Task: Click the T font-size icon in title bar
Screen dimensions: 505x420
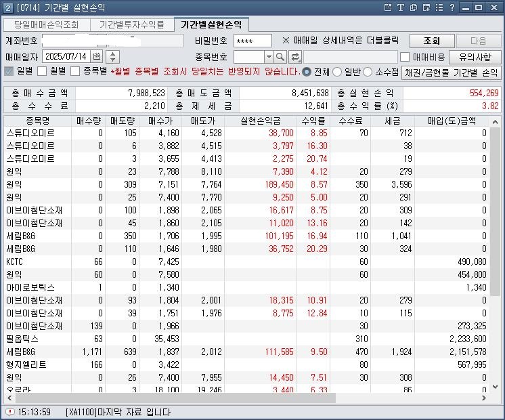Action: coord(400,7)
